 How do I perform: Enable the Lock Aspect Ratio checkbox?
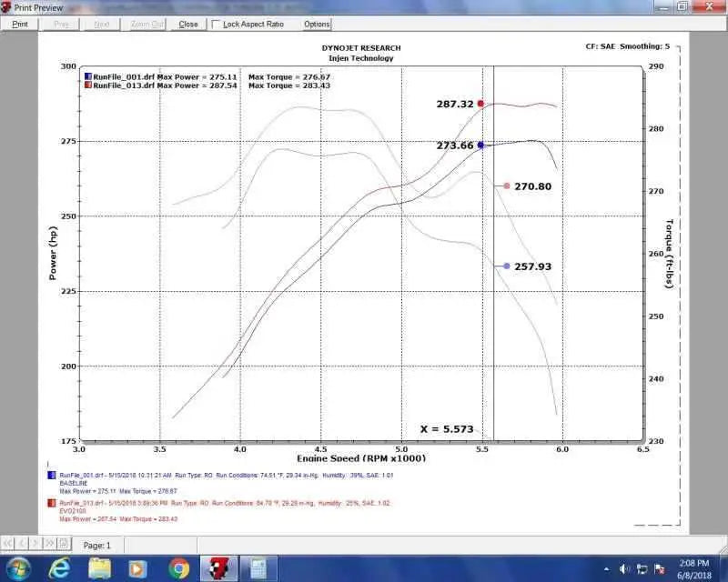click(x=217, y=25)
